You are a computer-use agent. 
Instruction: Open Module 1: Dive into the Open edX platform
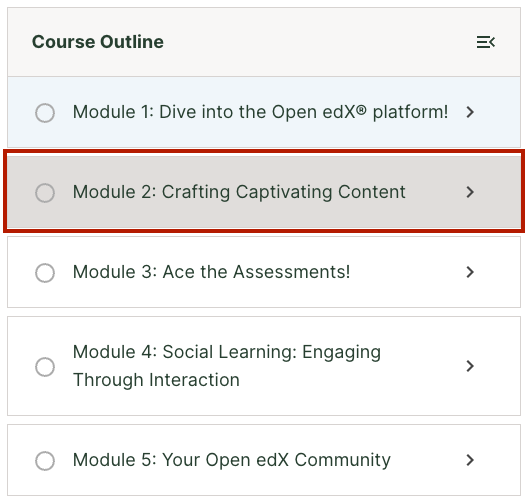click(260, 112)
